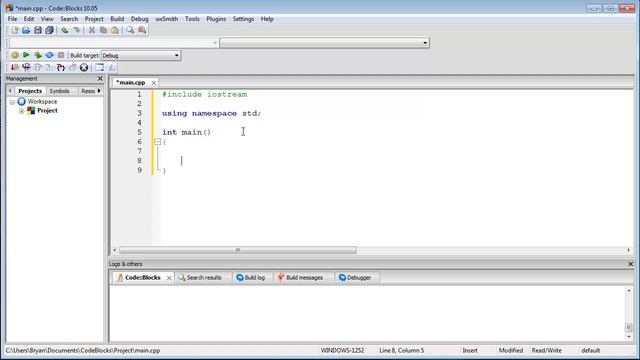Click the Build and run icon

(38, 55)
